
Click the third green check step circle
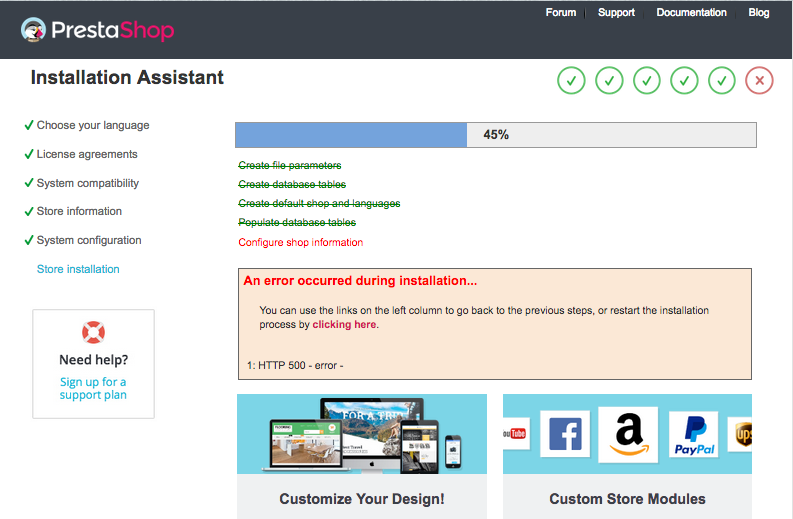(x=647, y=80)
